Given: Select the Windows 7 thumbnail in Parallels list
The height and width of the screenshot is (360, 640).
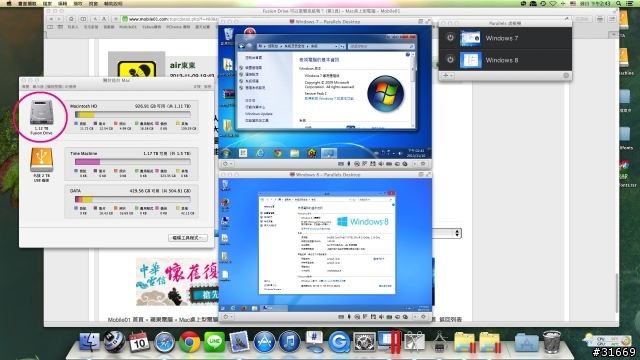Looking at the screenshot, I should point(470,38).
